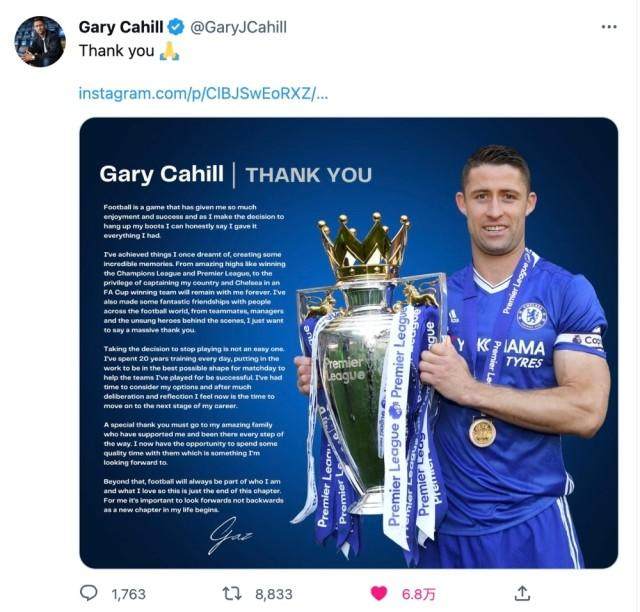Click the Gary Cahill display name

tap(121, 27)
